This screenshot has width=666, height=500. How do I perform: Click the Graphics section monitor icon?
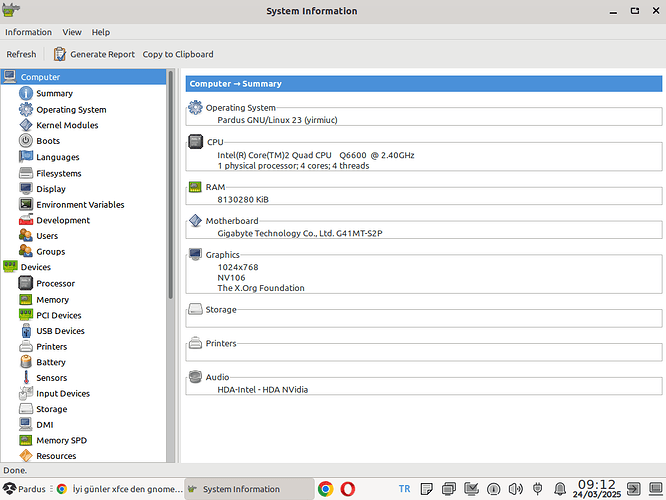pyautogui.click(x=195, y=254)
